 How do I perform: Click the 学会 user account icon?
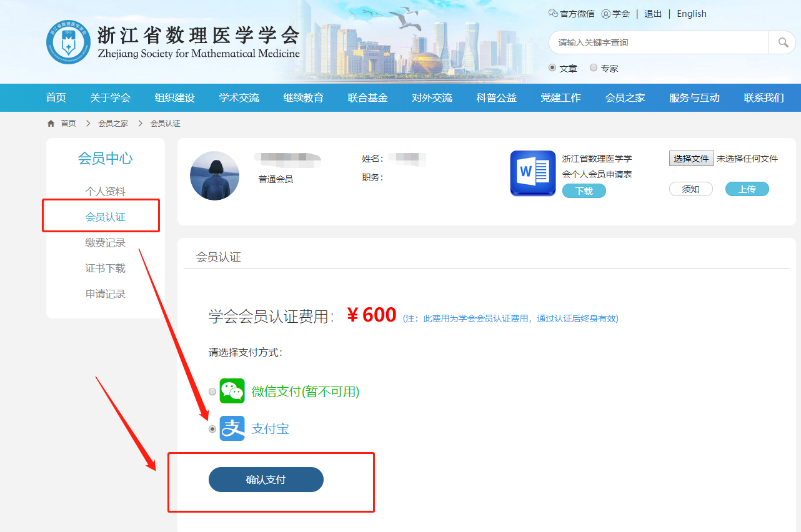(x=605, y=13)
